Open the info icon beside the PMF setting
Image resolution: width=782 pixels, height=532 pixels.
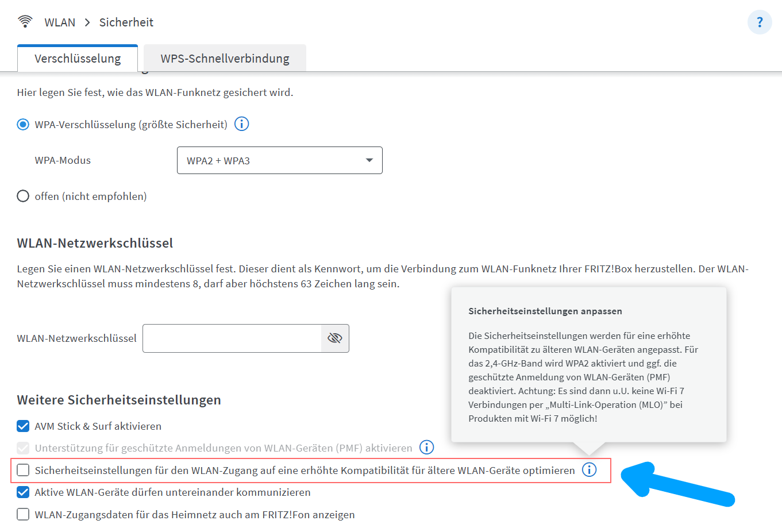(426, 448)
